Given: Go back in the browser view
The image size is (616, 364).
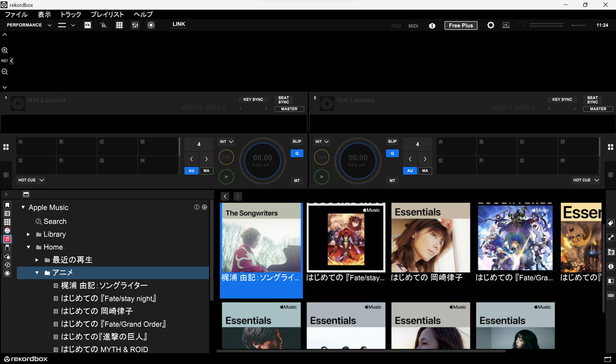Looking at the screenshot, I should 225,196.
